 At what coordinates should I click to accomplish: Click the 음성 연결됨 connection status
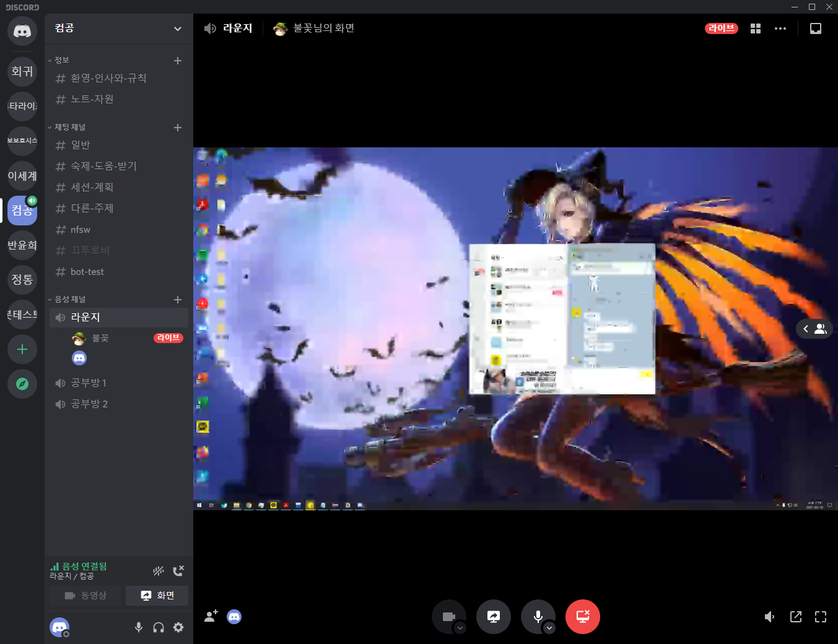(x=79, y=567)
